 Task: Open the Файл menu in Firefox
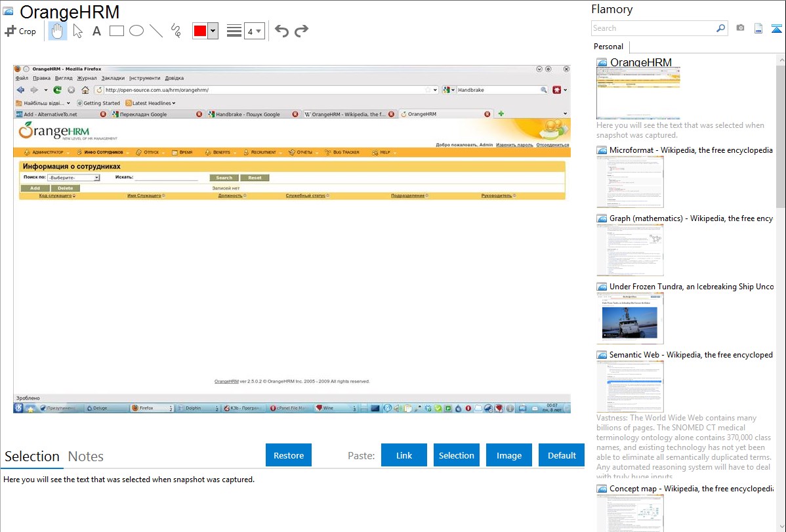(x=22, y=78)
